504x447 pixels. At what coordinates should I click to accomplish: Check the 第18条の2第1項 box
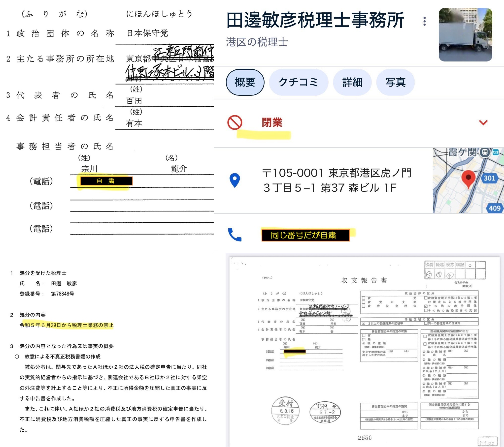(426, 298)
